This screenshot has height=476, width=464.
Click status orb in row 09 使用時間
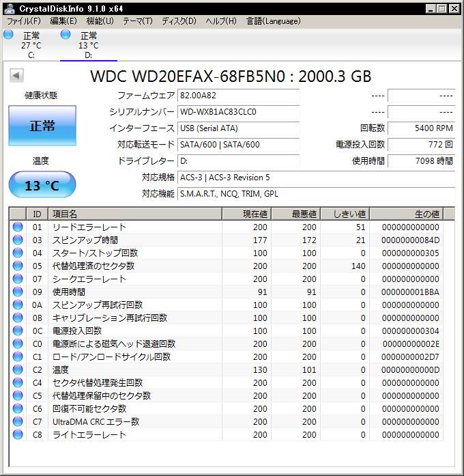[x=18, y=292]
